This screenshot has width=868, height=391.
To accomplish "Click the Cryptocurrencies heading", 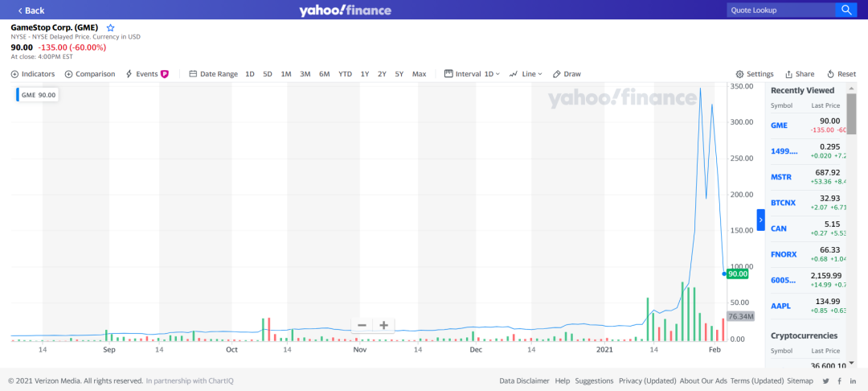I will pyautogui.click(x=804, y=335).
